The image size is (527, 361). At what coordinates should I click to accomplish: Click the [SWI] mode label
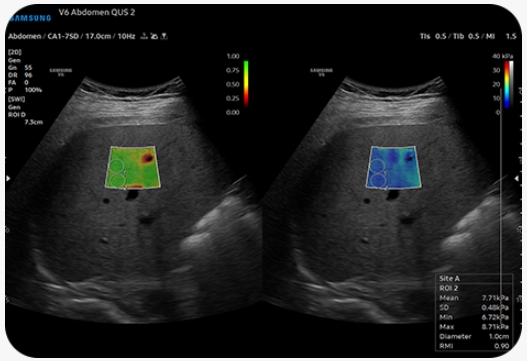click(x=16, y=99)
